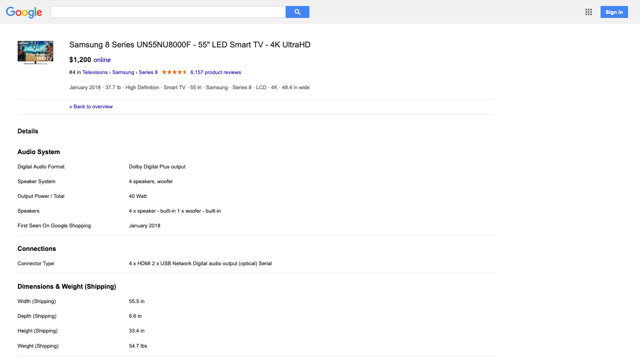Image resolution: width=640 pixels, height=364 pixels.
Task: Open the Google apps grid icon
Action: 589,12
